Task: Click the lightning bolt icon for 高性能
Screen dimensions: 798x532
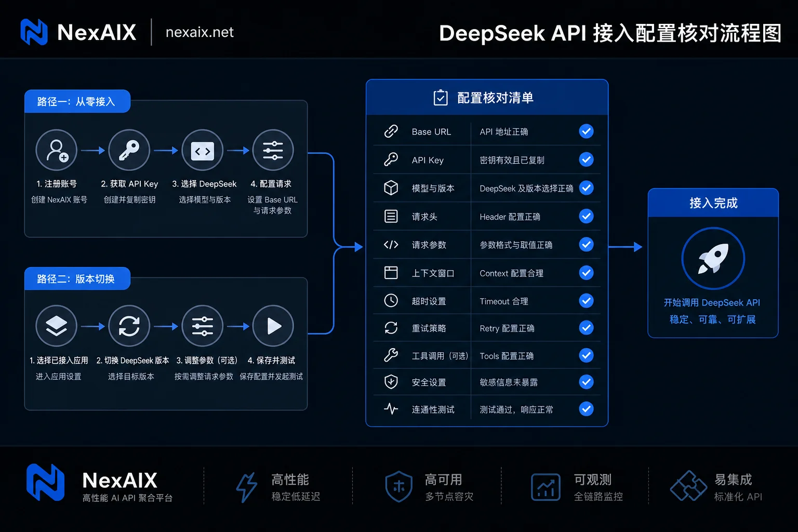Action: (x=246, y=487)
